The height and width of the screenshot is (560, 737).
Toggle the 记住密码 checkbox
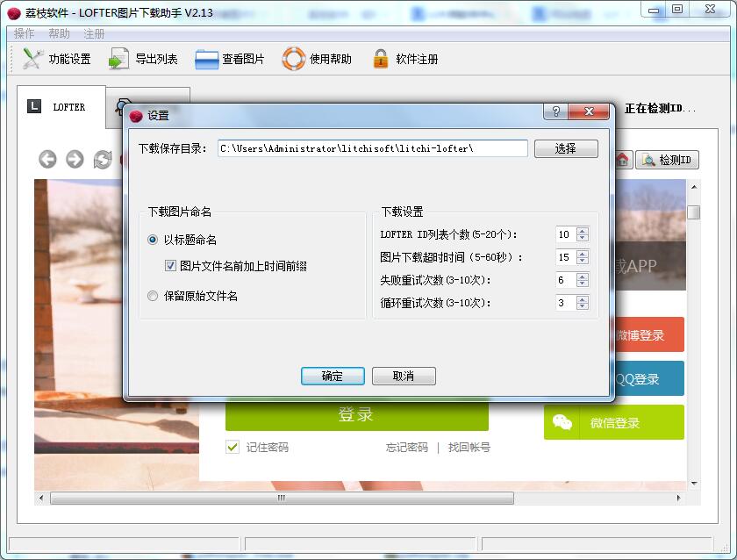(233, 447)
